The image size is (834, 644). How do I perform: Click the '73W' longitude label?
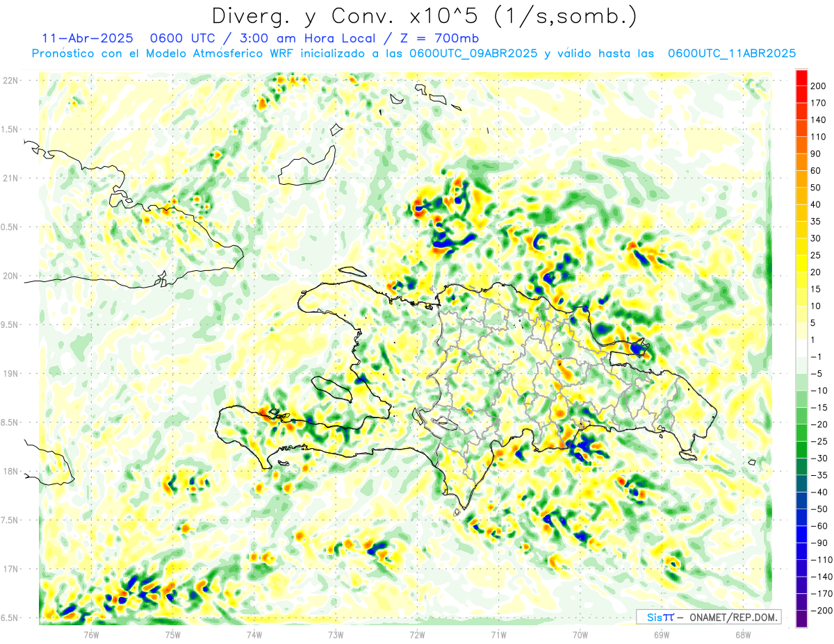click(x=336, y=634)
